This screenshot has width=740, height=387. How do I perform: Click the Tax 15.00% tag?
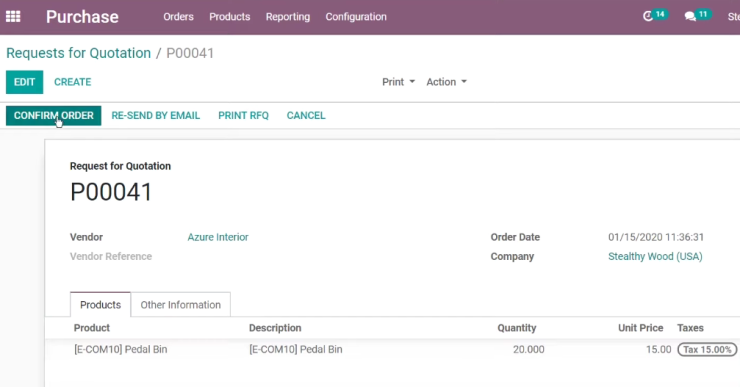[x=707, y=350]
